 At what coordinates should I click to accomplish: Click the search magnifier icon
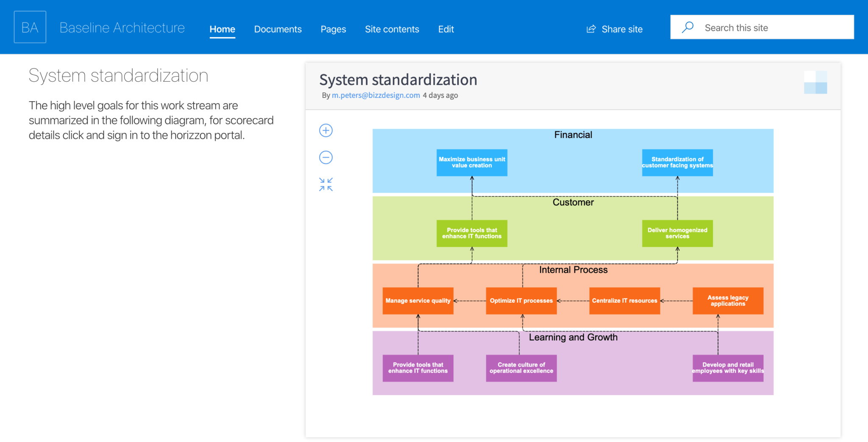[687, 28]
